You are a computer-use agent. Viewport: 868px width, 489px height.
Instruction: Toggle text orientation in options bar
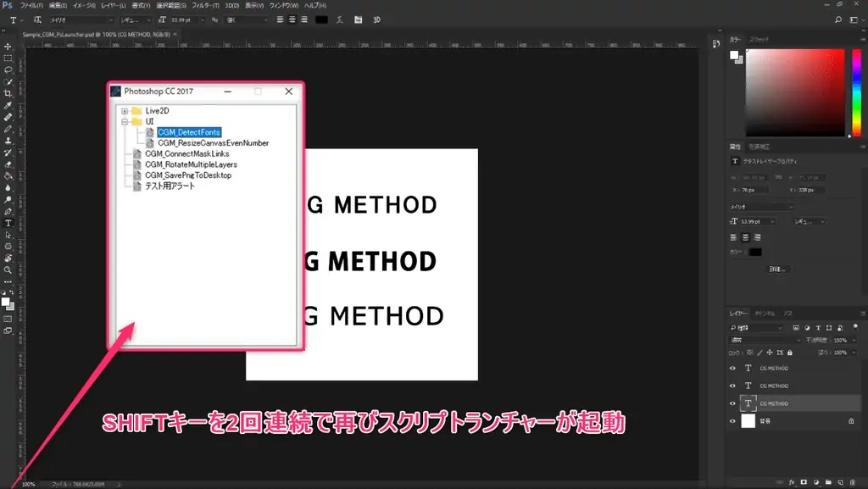pos(37,19)
